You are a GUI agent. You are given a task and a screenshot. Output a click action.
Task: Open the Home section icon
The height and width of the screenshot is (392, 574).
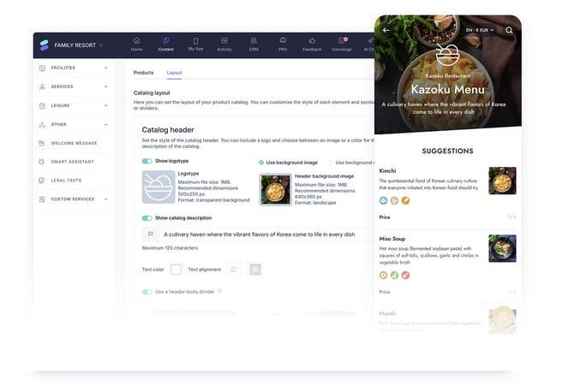[136, 41]
